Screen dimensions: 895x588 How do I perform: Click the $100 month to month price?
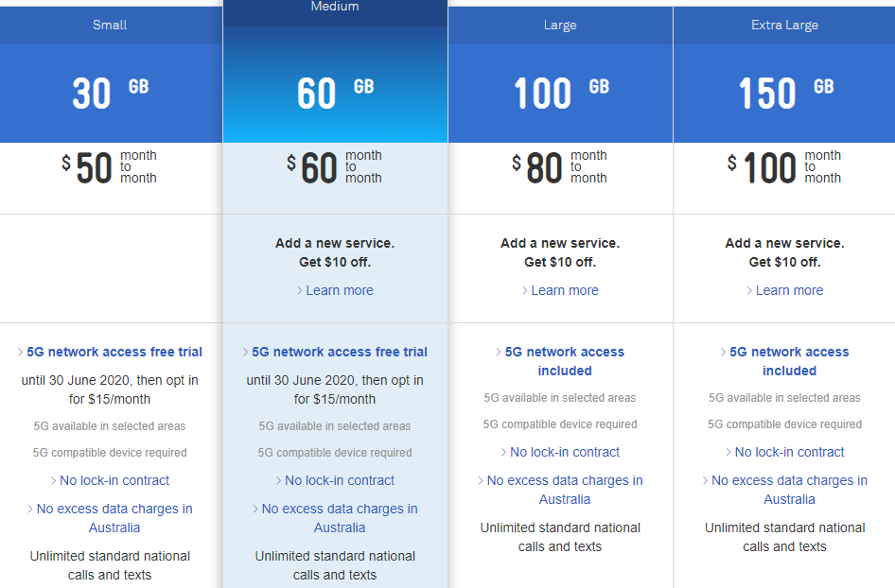pos(784,167)
